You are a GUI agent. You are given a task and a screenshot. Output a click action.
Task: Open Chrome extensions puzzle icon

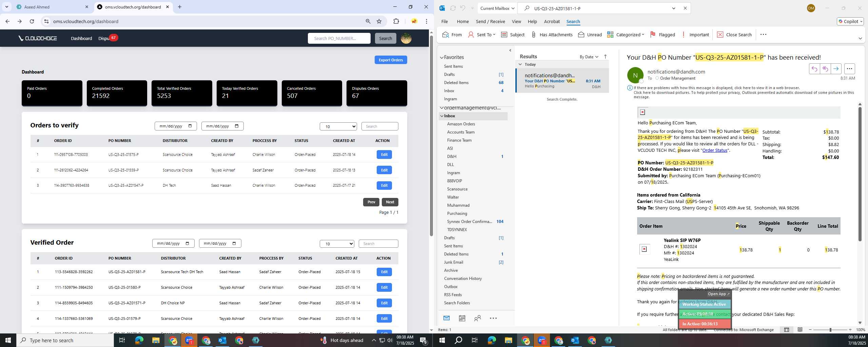[x=396, y=21]
